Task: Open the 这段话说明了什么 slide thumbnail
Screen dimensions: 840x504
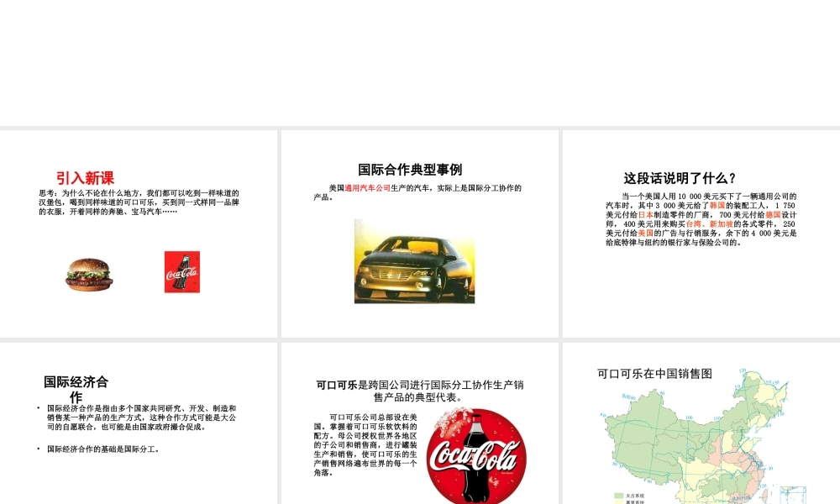Action: (701, 234)
